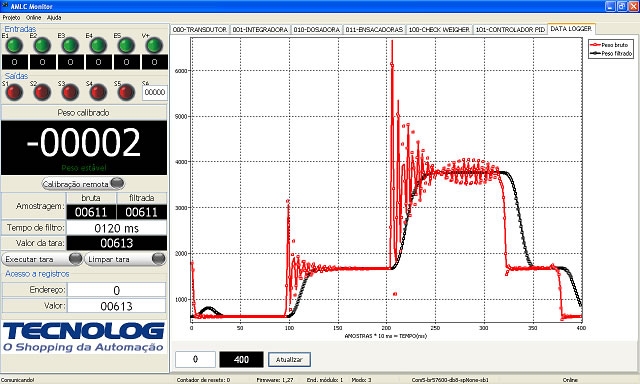Click the Atualizar button
This screenshot has width=640, height=384.
click(x=289, y=360)
